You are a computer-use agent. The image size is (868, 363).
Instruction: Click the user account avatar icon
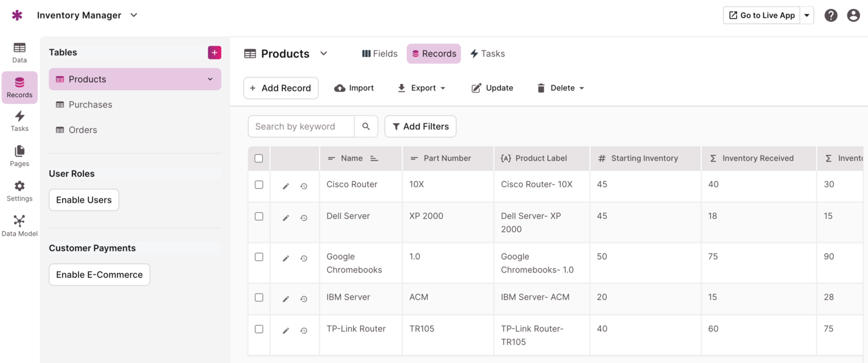[853, 16]
